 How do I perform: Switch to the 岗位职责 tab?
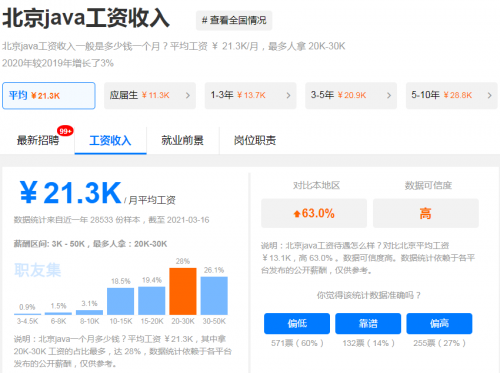pyautogui.click(x=255, y=140)
